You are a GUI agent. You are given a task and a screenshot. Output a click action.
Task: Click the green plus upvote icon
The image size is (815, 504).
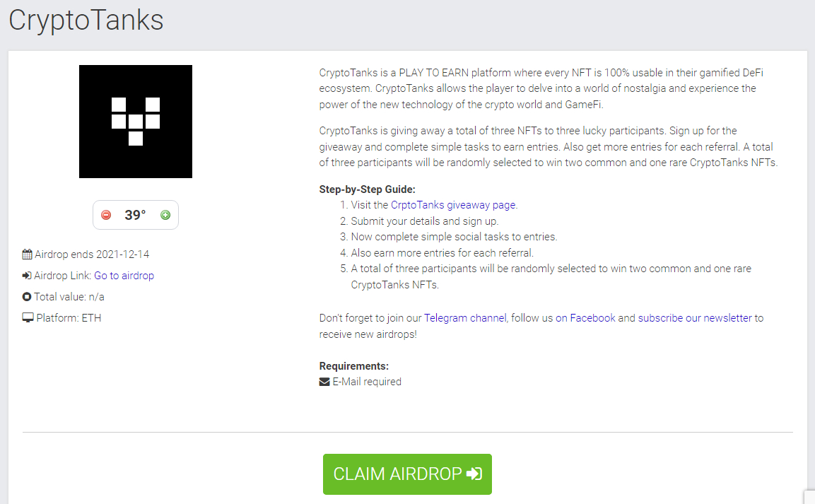click(165, 215)
